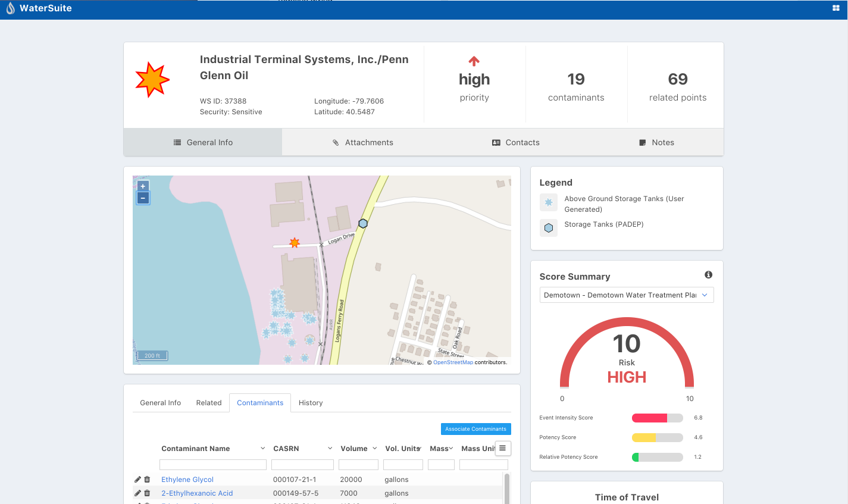Click the Event Intensity Score bar

click(x=658, y=418)
